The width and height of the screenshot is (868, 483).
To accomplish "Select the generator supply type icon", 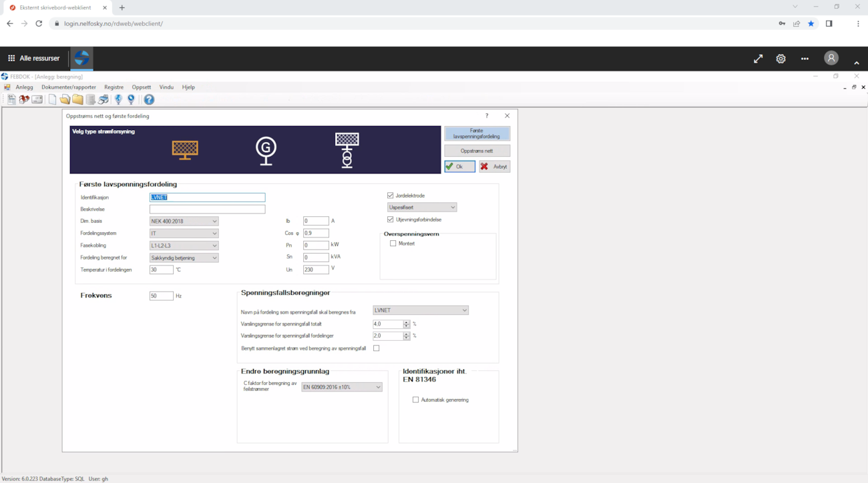I will (x=266, y=150).
